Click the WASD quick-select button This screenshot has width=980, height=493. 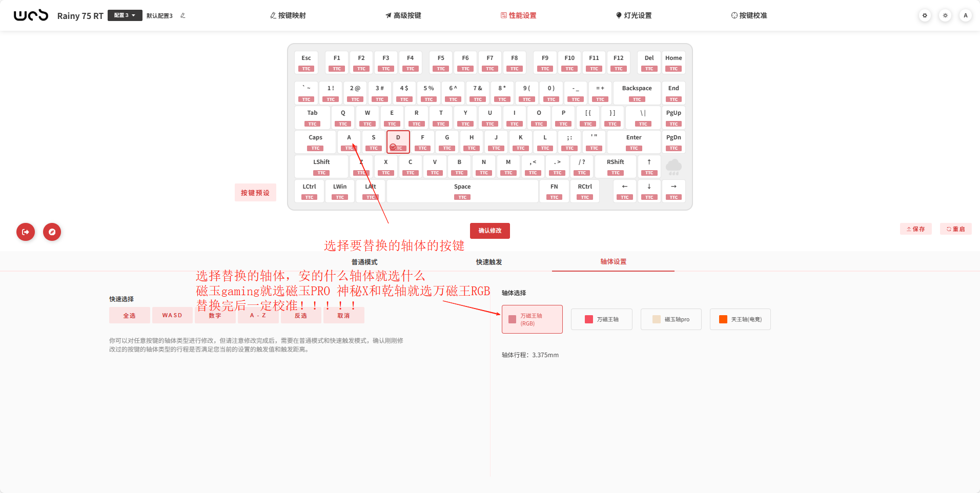click(x=172, y=315)
